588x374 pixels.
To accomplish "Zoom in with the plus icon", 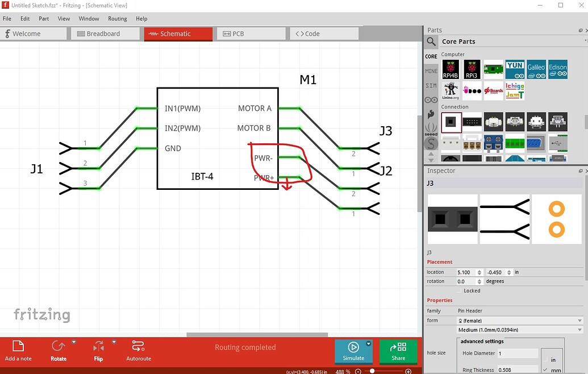I will 408,371.
